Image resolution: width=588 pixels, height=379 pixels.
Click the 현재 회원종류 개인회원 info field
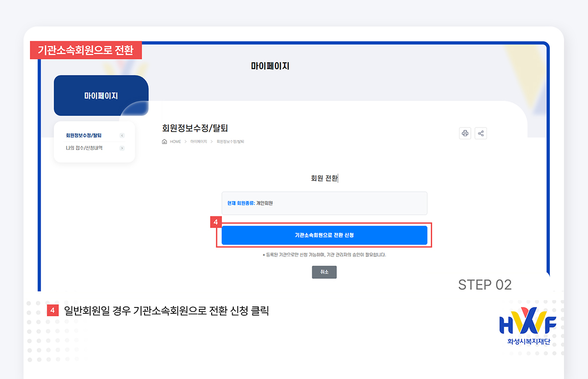(x=324, y=203)
